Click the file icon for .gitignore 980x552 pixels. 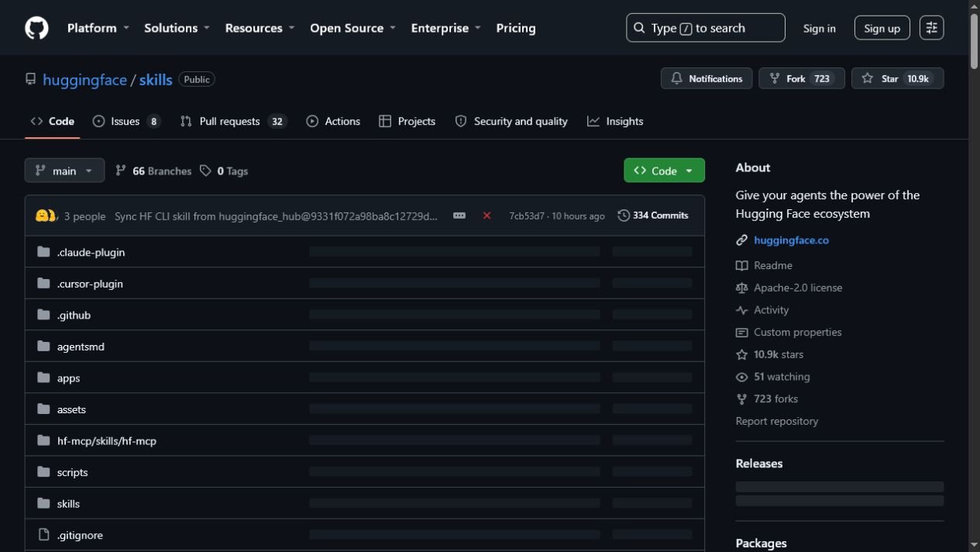click(x=43, y=535)
